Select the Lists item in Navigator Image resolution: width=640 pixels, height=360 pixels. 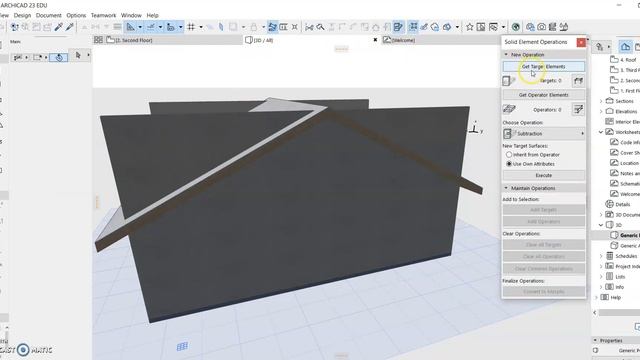coord(616,276)
